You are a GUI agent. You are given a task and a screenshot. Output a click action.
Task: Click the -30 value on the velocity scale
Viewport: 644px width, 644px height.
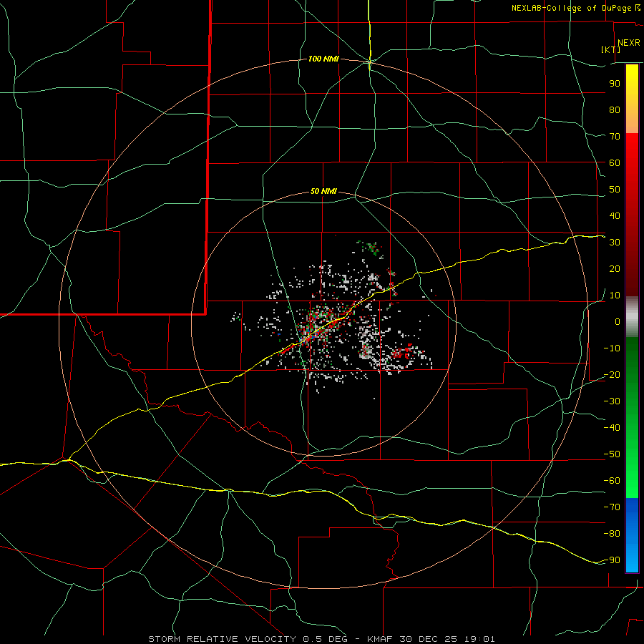(612, 401)
